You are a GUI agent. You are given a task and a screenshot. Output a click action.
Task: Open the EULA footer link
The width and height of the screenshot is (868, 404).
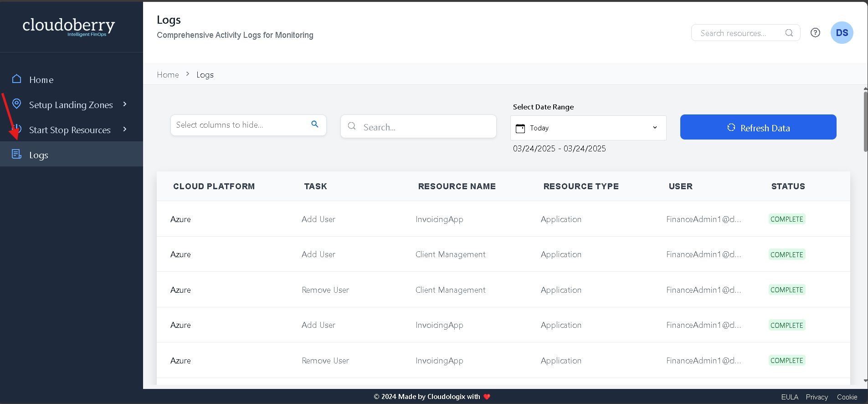point(790,397)
